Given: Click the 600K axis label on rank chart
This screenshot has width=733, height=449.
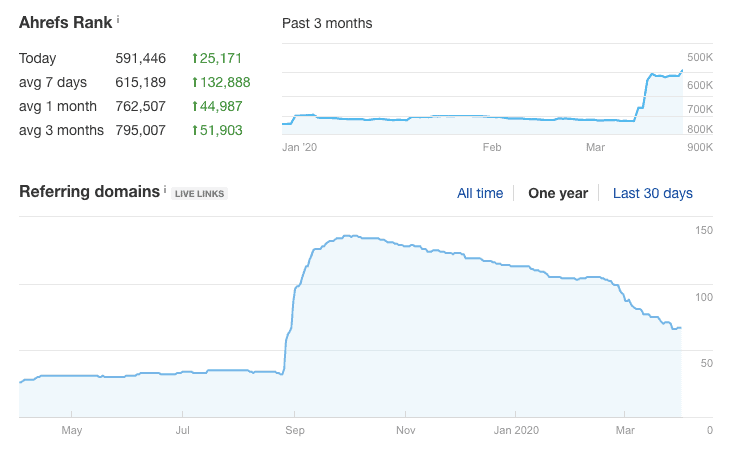Looking at the screenshot, I should point(700,85).
